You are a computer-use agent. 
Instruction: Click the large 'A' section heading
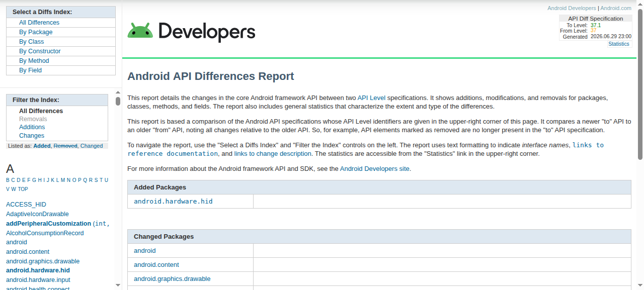[x=10, y=169]
